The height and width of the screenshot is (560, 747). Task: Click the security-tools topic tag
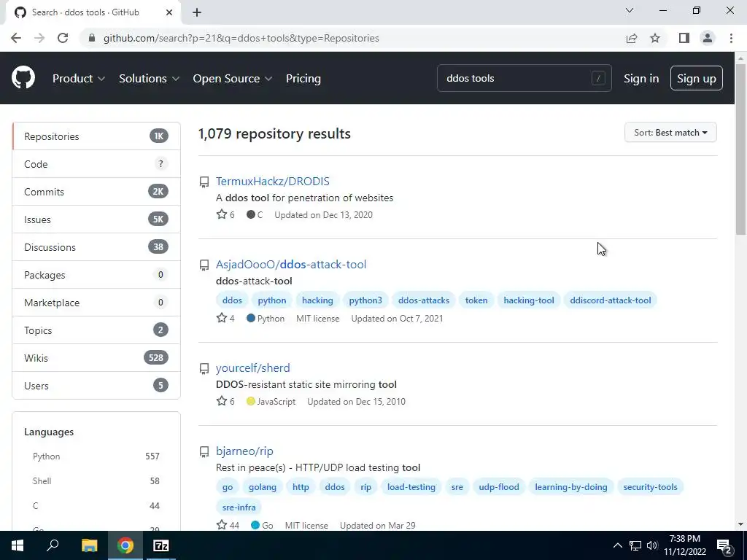[650, 487]
